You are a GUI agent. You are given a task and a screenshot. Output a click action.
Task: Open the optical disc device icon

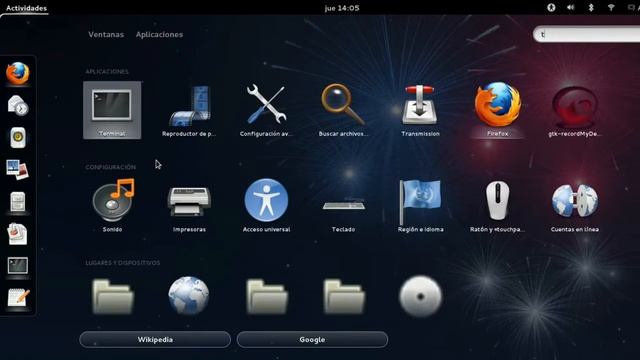pyautogui.click(x=420, y=296)
